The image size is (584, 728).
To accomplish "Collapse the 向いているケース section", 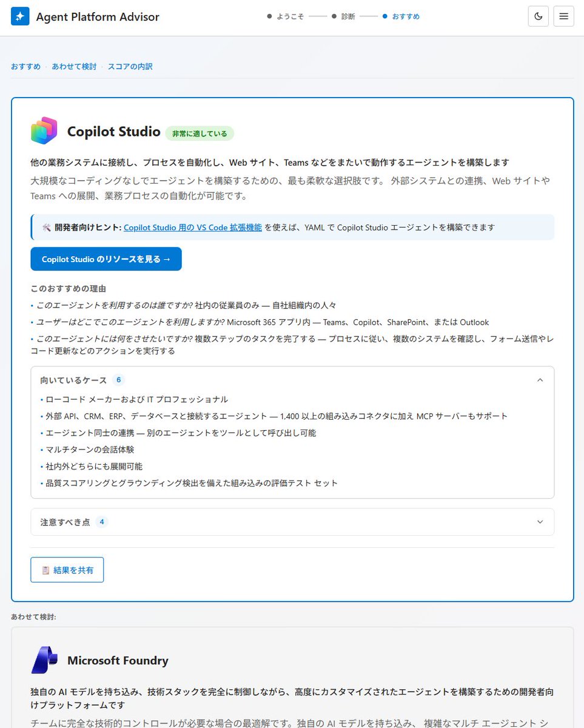I will [539, 379].
